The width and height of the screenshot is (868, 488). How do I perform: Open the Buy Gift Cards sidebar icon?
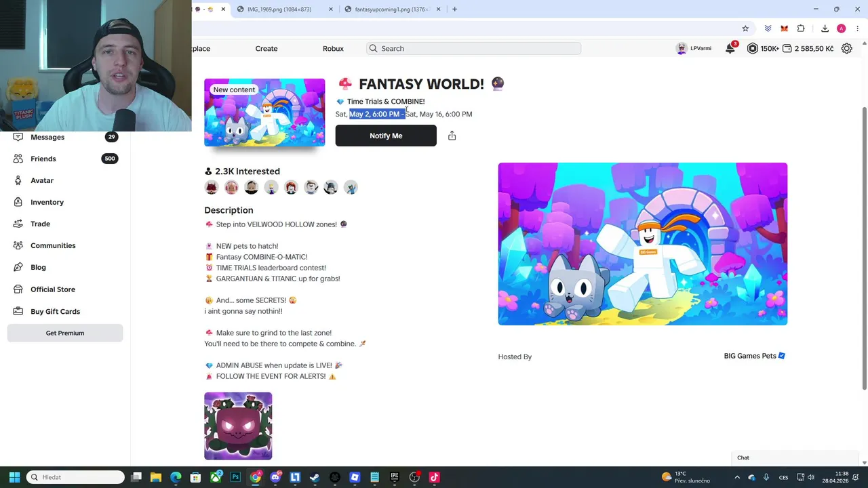point(18,311)
